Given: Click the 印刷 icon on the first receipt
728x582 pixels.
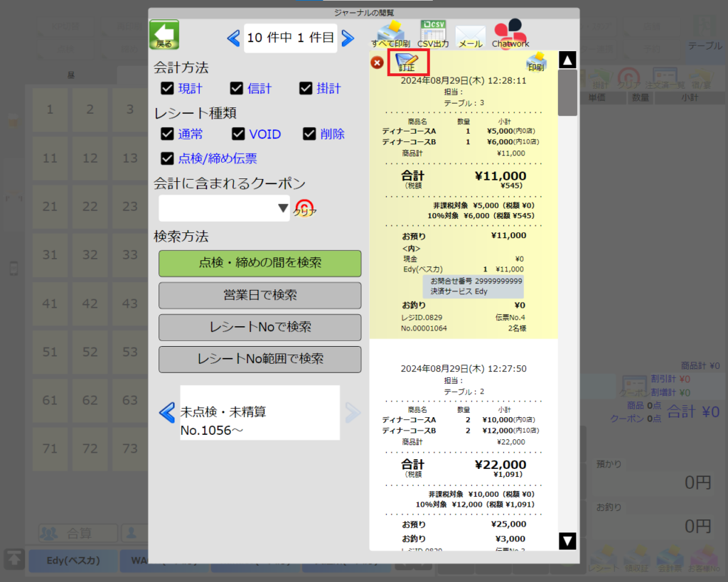Looking at the screenshot, I should pyautogui.click(x=536, y=63).
